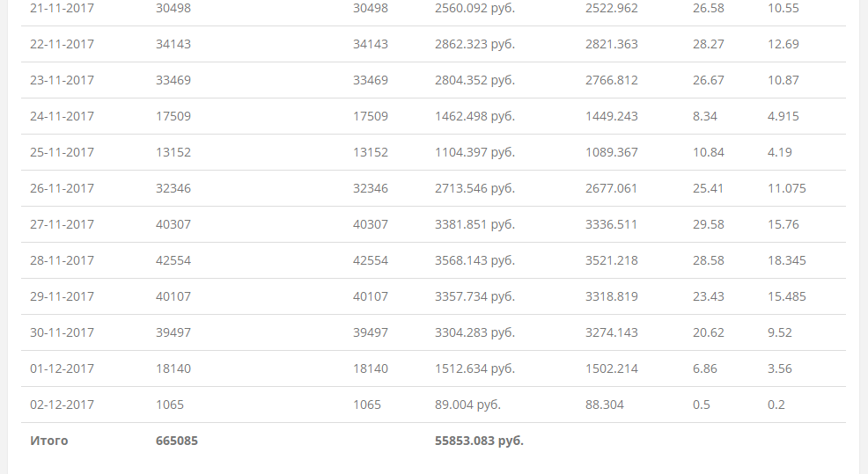Select the 22-11-2017 date row
The width and height of the screenshot is (868, 474).
tap(62, 44)
